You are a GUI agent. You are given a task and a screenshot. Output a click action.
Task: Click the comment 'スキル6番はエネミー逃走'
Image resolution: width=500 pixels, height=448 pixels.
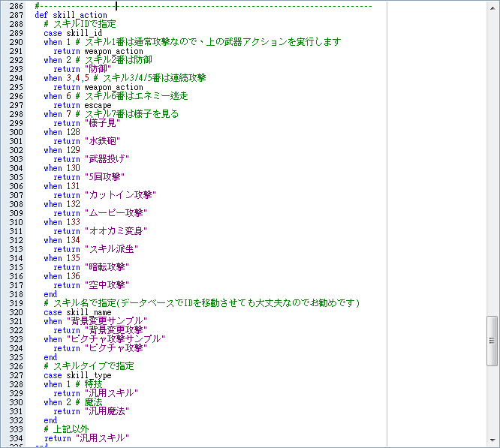click(131, 96)
